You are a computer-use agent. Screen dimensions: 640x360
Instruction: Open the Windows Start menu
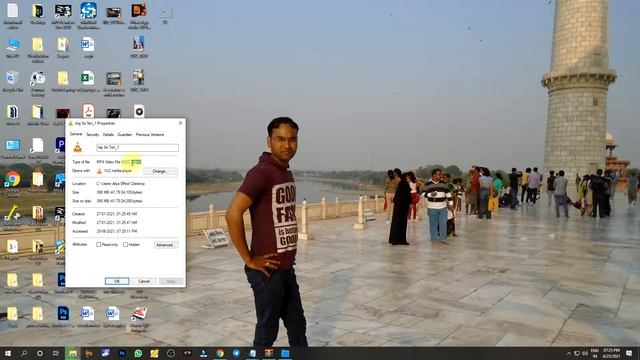(8, 353)
